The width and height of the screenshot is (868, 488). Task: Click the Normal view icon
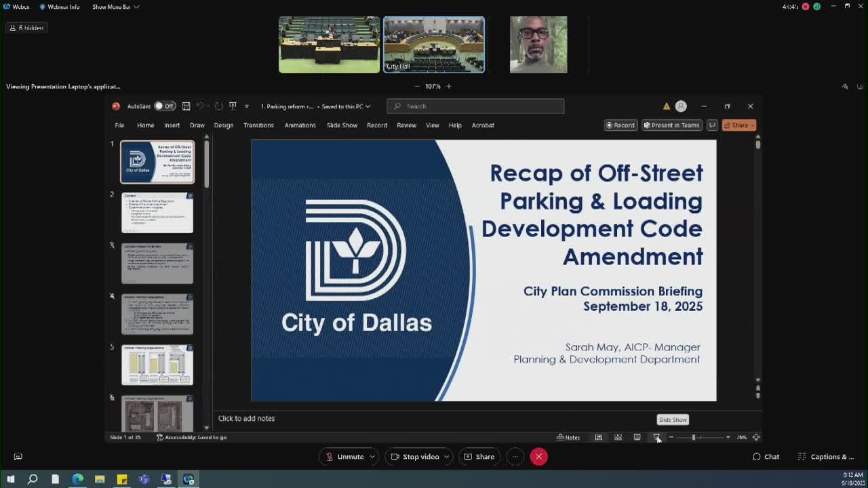(x=599, y=437)
